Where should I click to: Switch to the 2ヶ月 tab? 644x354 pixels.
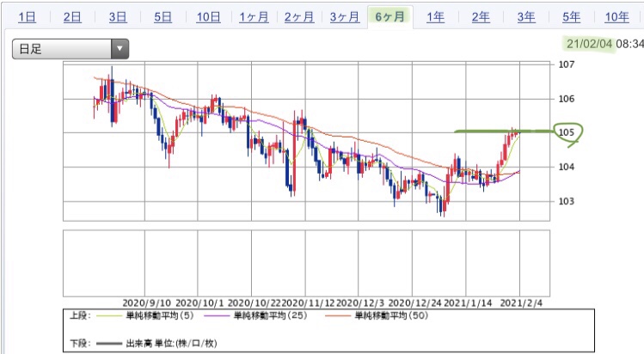click(298, 17)
